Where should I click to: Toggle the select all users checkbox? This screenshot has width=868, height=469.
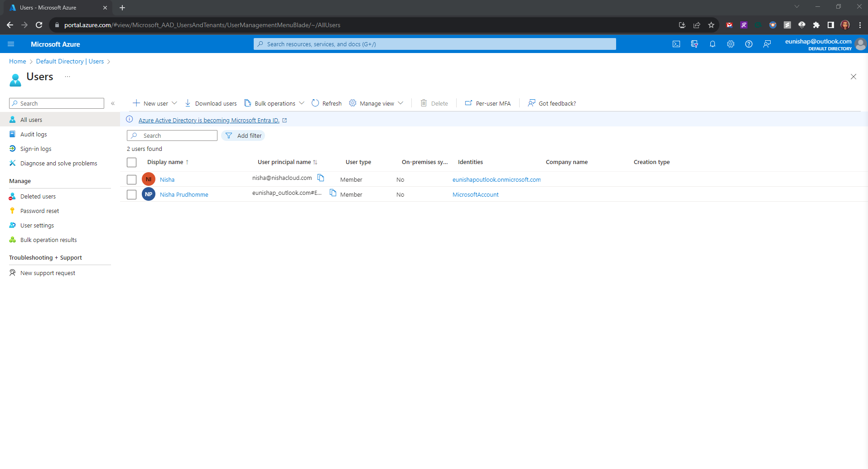point(131,162)
